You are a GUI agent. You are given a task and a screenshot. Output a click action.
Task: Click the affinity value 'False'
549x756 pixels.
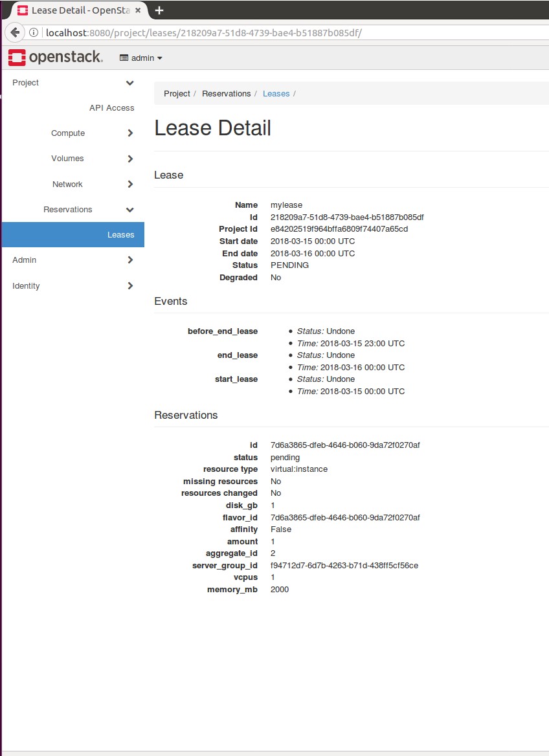[281, 529]
